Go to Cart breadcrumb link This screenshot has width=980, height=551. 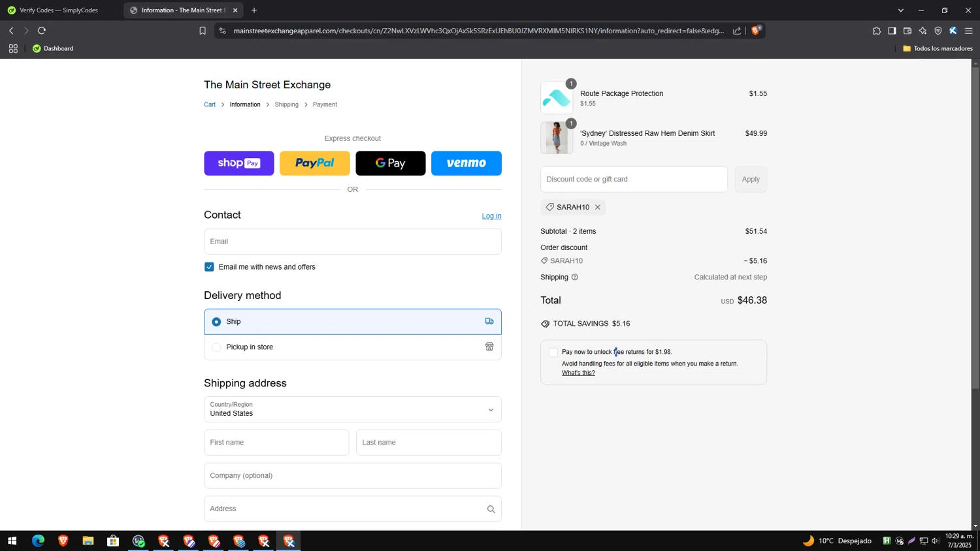tap(210, 104)
